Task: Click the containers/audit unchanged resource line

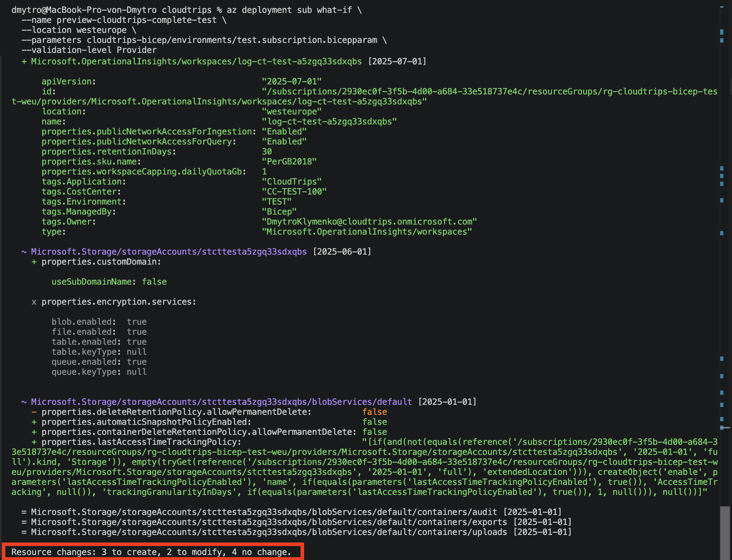Action: (292, 512)
